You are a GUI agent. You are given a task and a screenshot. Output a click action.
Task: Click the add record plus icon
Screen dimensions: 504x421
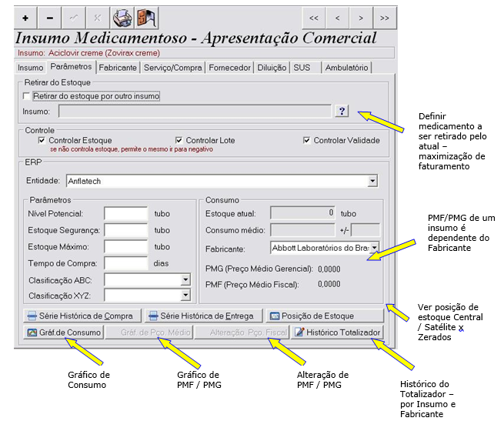coord(25,18)
